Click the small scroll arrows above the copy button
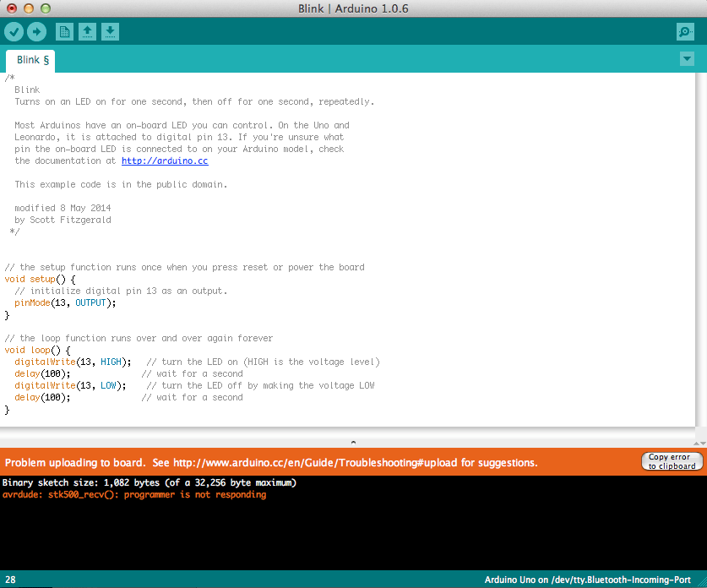Image resolution: width=707 pixels, height=588 pixels. pos(699,444)
